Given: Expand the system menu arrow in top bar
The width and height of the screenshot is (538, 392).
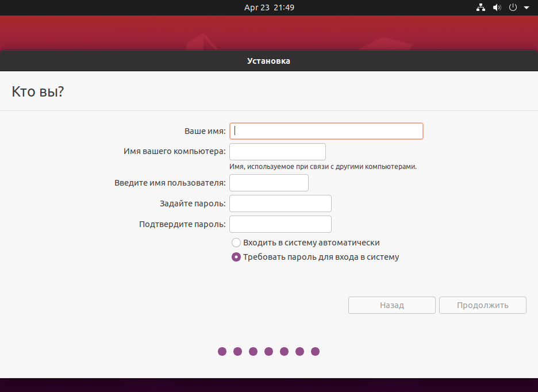Looking at the screenshot, I should 527,7.
